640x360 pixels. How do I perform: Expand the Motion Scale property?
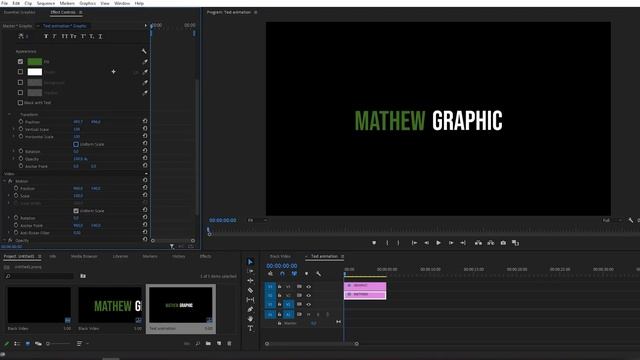click(9, 196)
